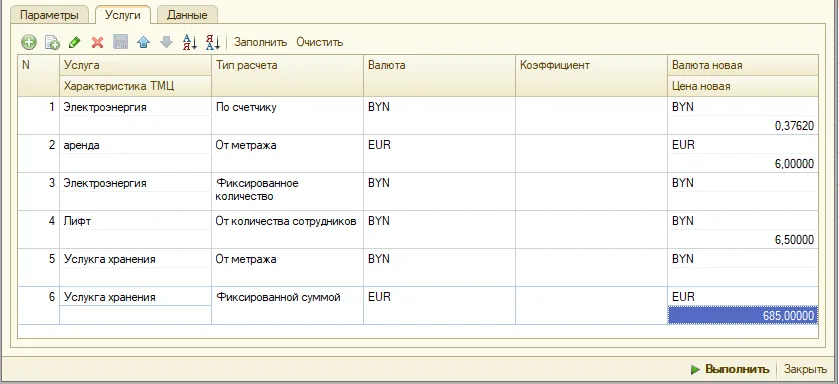Open the Данные tab
Viewport: 839px width, 384px height.
coord(187,15)
